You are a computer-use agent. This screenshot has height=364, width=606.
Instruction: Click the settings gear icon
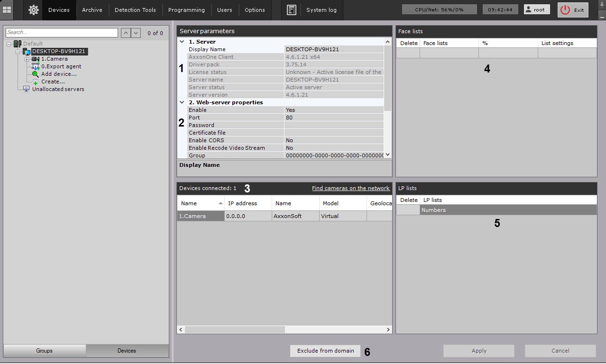(x=33, y=9)
